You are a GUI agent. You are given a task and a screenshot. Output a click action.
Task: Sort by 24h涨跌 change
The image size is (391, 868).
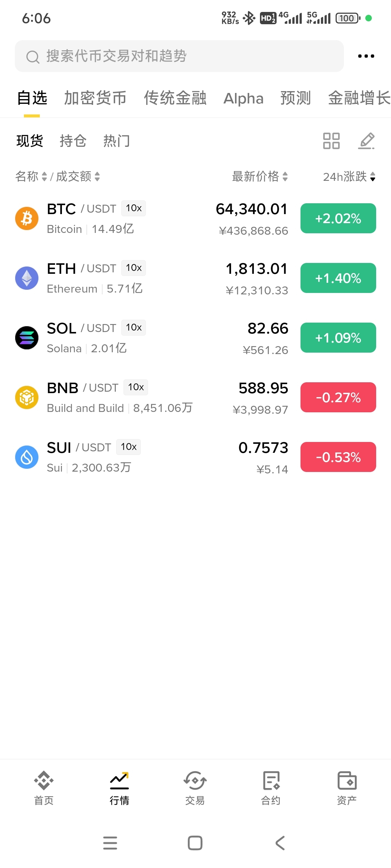pos(349,176)
